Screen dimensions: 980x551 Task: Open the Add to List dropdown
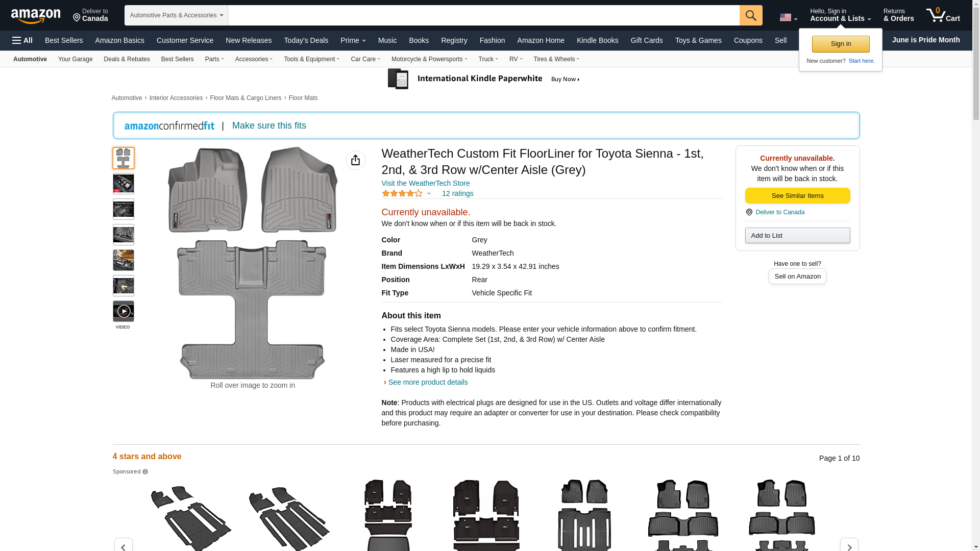tap(797, 236)
